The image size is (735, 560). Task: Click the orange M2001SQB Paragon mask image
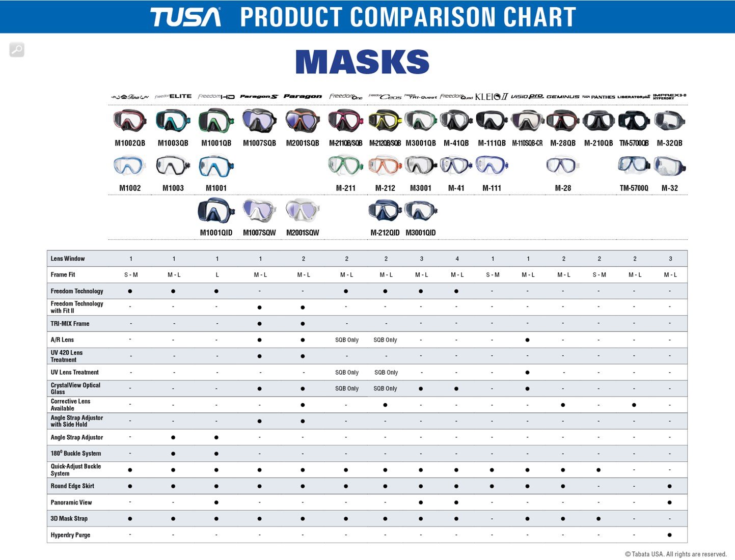(303, 121)
